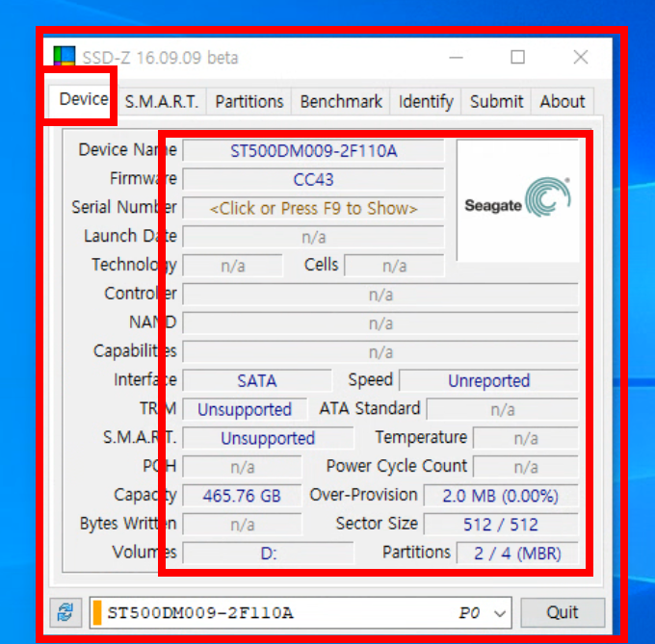Click the Capabilities n/a field
The height and width of the screenshot is (644, 655).
[380, 352]
